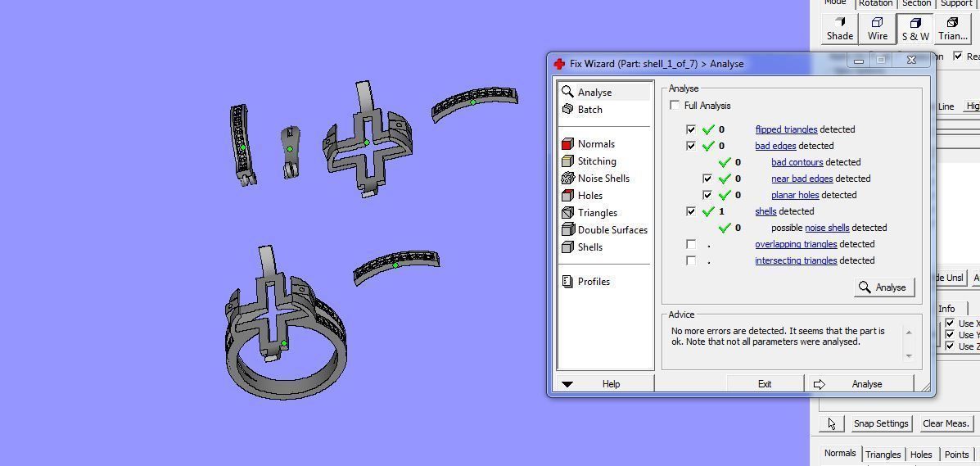Follow the overlapping triangles link

click(x=796, y=244)
